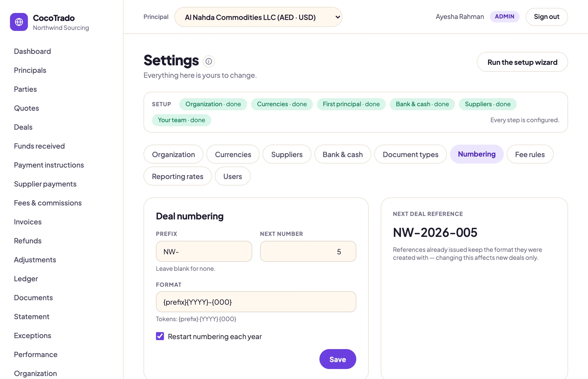Go to the Fee rules tab
Viewport: 588px width, 379px height.
coord(530,154)
